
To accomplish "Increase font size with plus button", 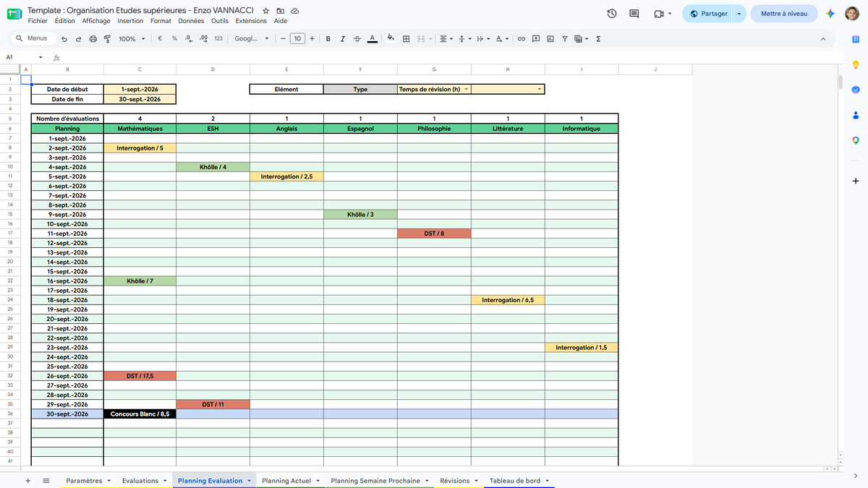I will [312, 39].
